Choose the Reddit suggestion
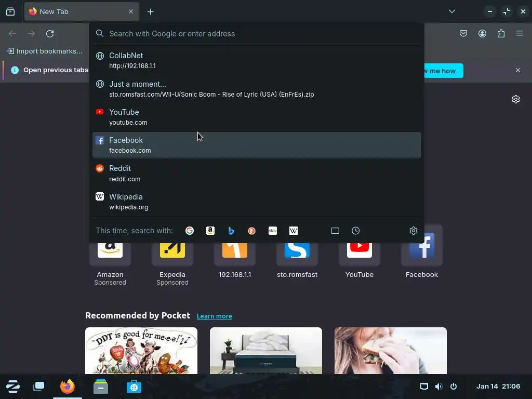The width and height of the screenshot is (532, 399). click(x=257, y=174)
